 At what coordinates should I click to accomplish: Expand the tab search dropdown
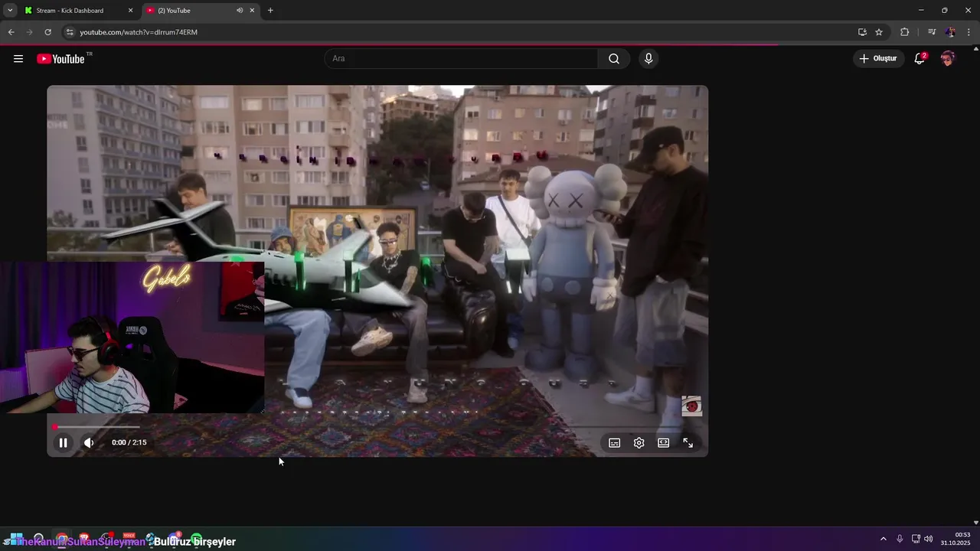(x=10, y=11)
